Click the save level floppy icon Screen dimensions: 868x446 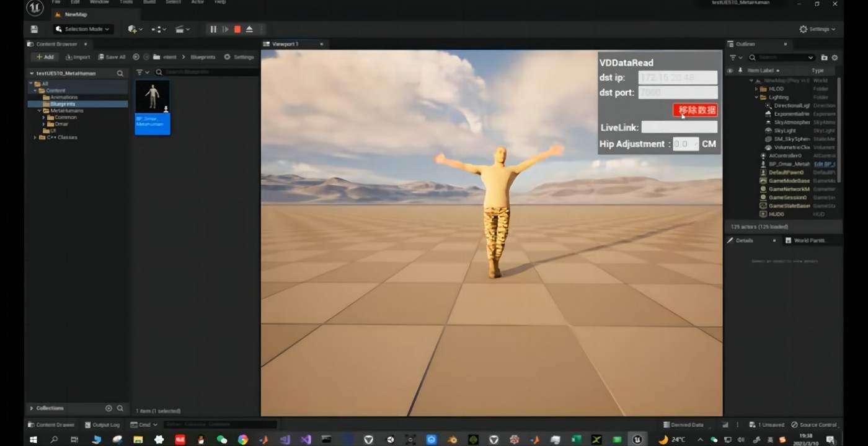point(34,29)
